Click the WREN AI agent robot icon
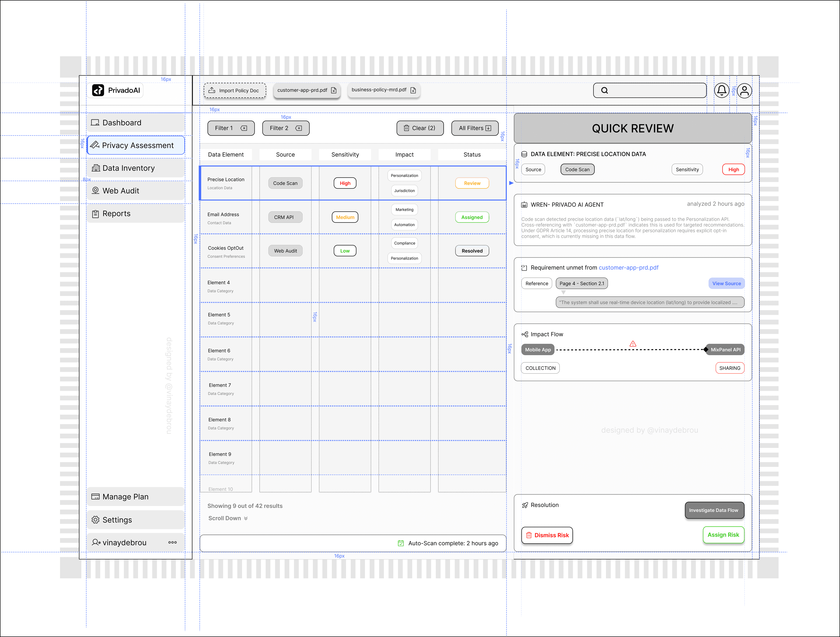Screen dimensions: 840x637 tap(524, 205)
